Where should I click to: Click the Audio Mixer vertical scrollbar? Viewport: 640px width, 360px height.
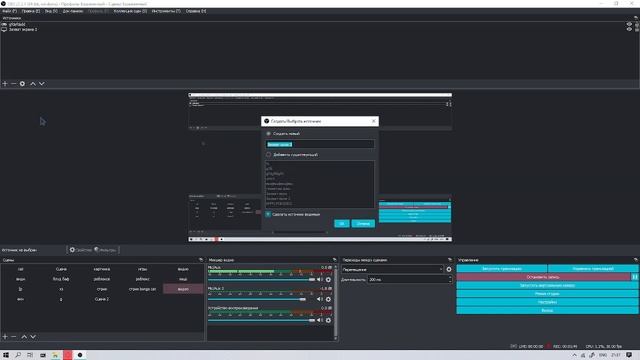pyautogui.click(x=336, y=302)
